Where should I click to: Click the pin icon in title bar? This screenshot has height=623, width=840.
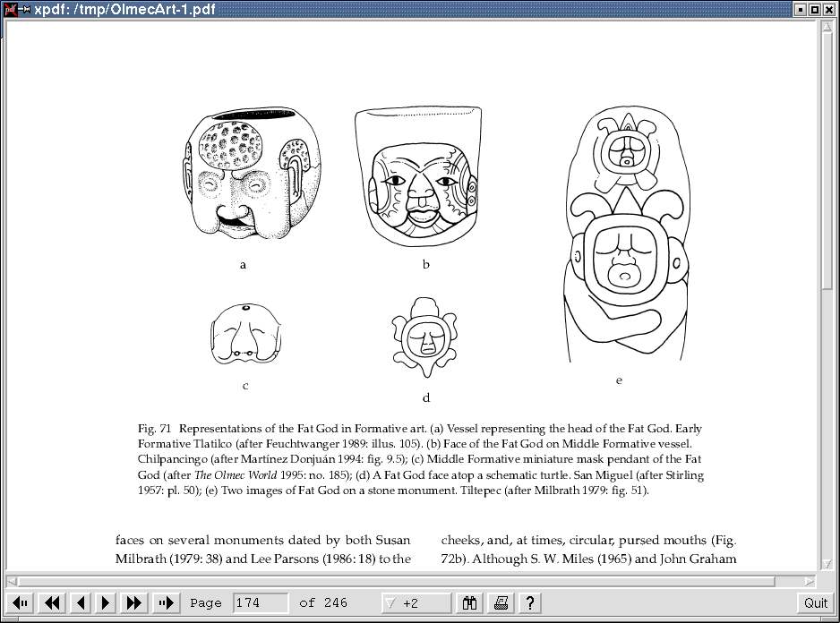coord(24,9)
